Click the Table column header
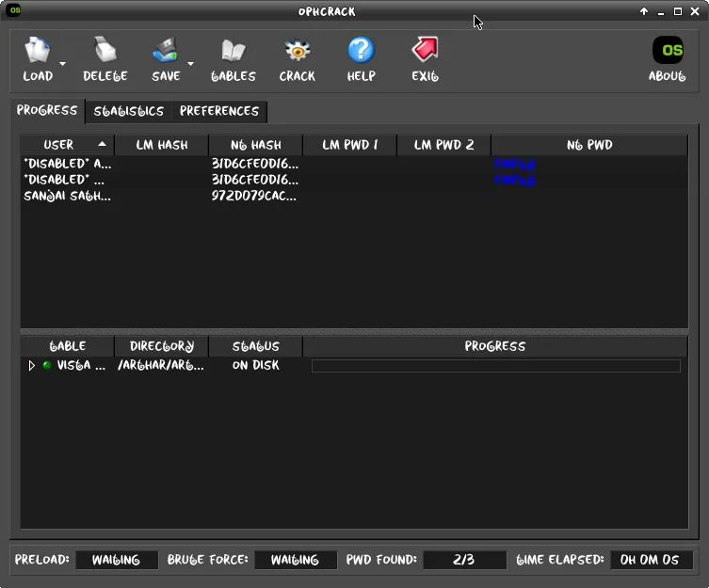The width and height of the screenshot is (709, 588). point(68,346)
